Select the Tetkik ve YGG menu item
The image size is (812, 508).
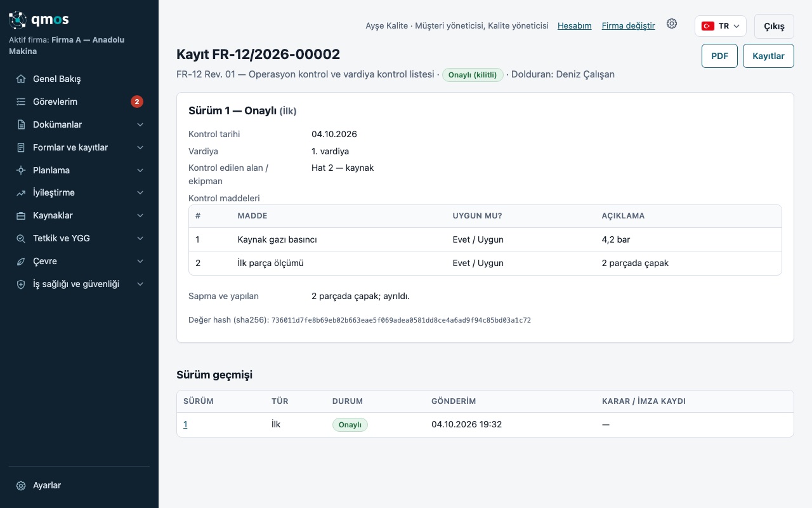pyautogui.click(x=79, y=239)
